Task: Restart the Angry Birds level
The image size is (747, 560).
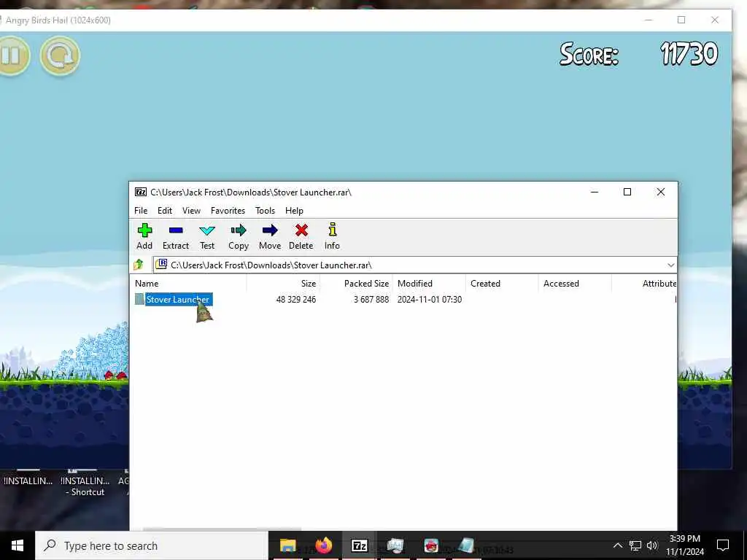Action: 60,55
